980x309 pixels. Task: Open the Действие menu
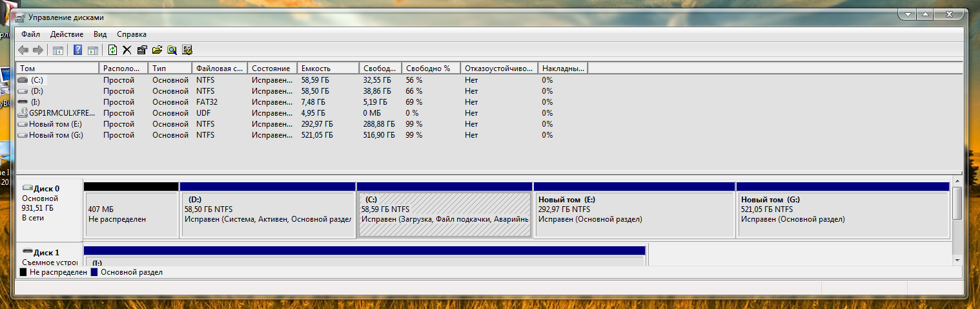[x=66, y=34]
